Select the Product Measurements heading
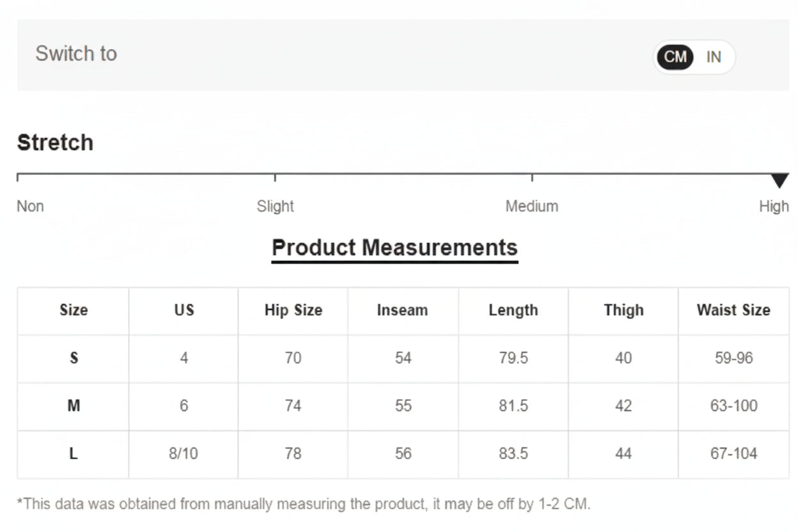 394,247
